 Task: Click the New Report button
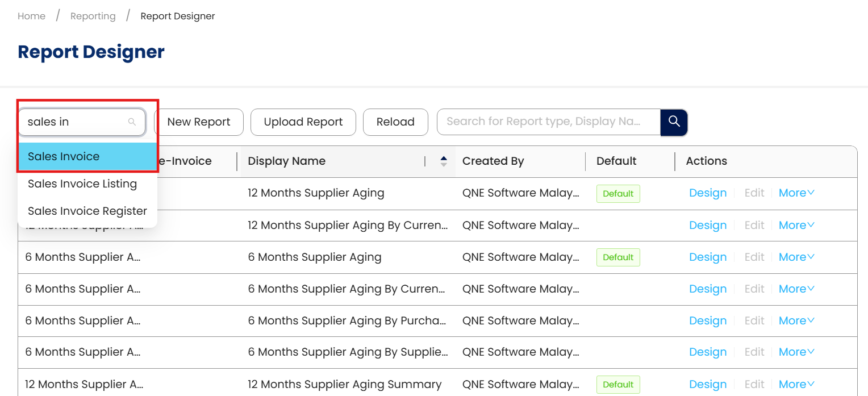199,122
